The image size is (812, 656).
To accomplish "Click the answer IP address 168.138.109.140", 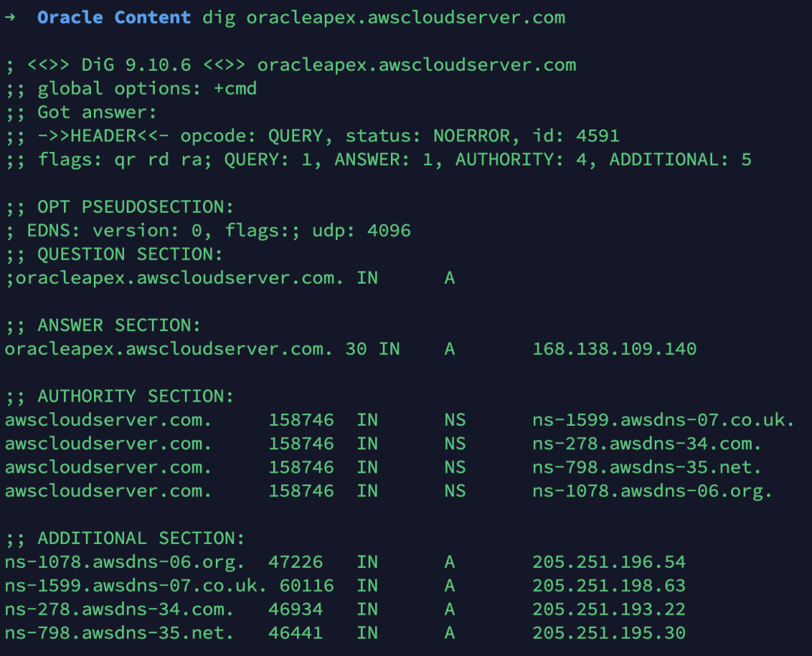I will tap(614, 349).
